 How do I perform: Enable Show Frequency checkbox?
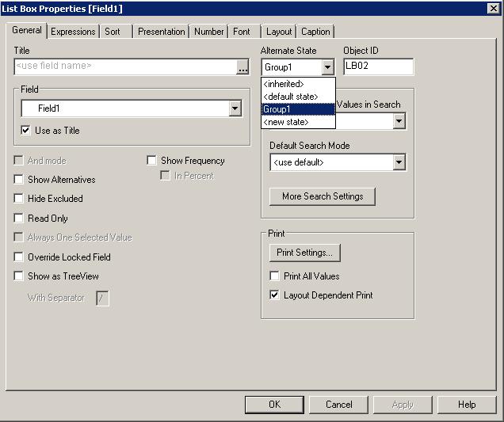152,161
